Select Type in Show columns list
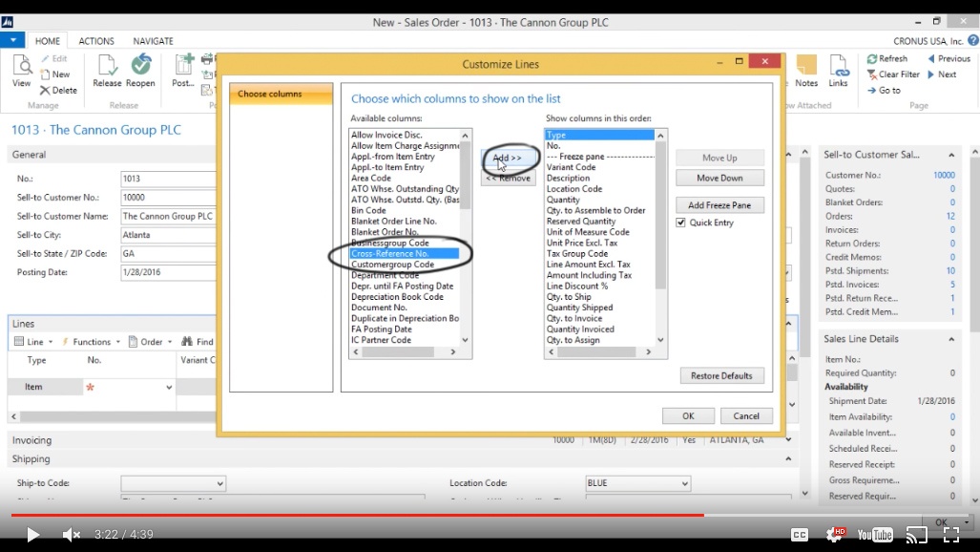Screen dimensions: 980x552 click(x=599, y=136)
